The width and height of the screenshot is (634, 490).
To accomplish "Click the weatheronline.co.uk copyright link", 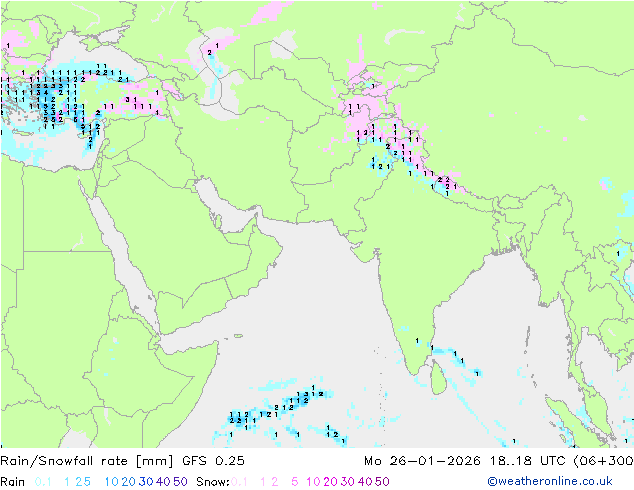I will tap(550, 481).
